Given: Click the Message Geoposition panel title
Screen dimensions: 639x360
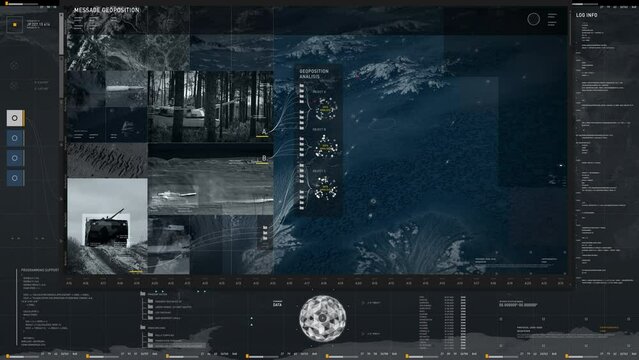Looking at the screenshot, I should (x=106, y=10).
